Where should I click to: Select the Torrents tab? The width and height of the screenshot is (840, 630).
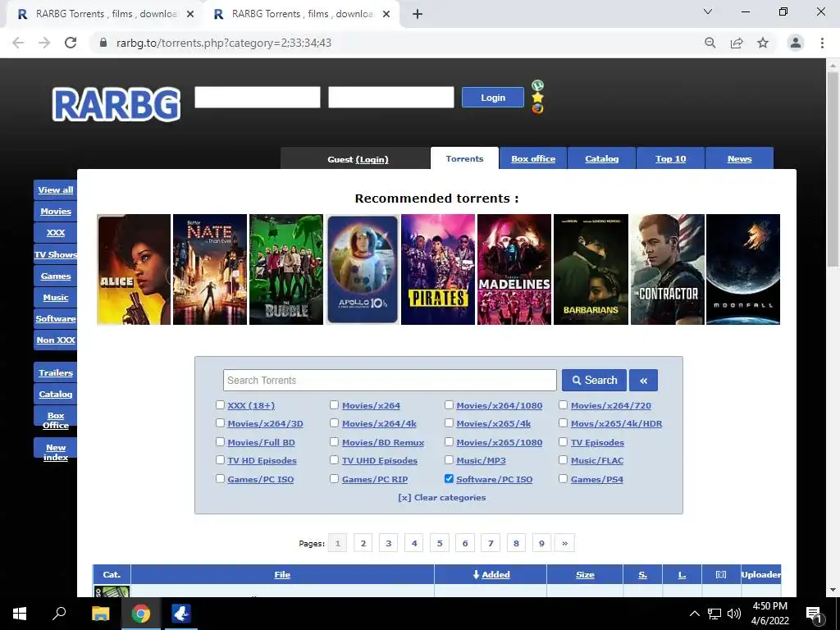pos(464,158)
